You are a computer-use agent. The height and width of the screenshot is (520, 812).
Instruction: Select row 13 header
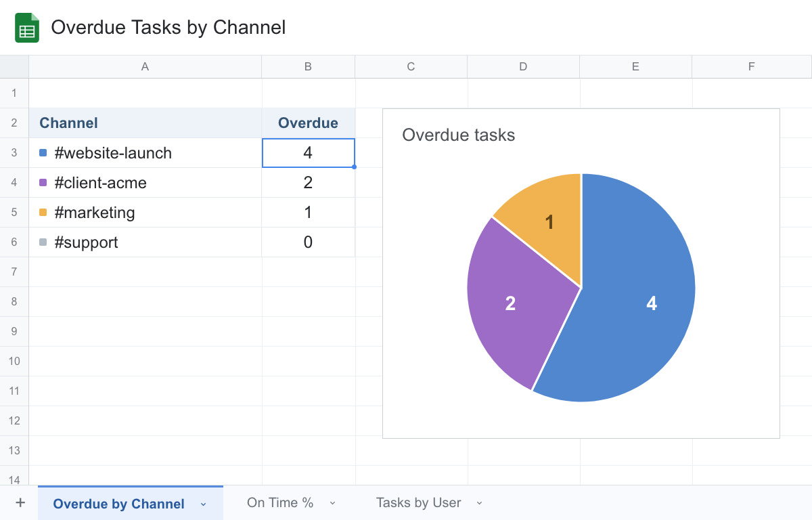click(x=14, y=451)
